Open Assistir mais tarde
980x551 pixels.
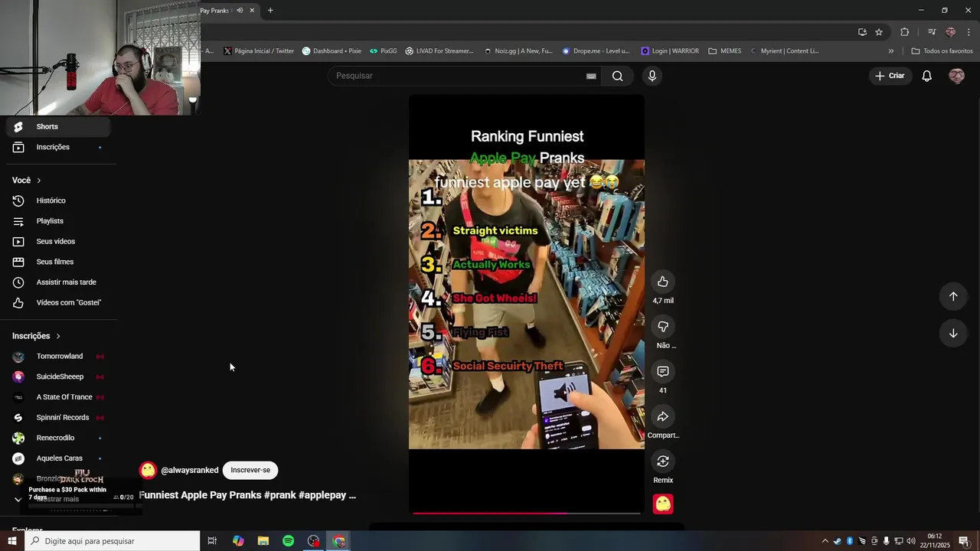pyautogui.click(x=58, y=282)
